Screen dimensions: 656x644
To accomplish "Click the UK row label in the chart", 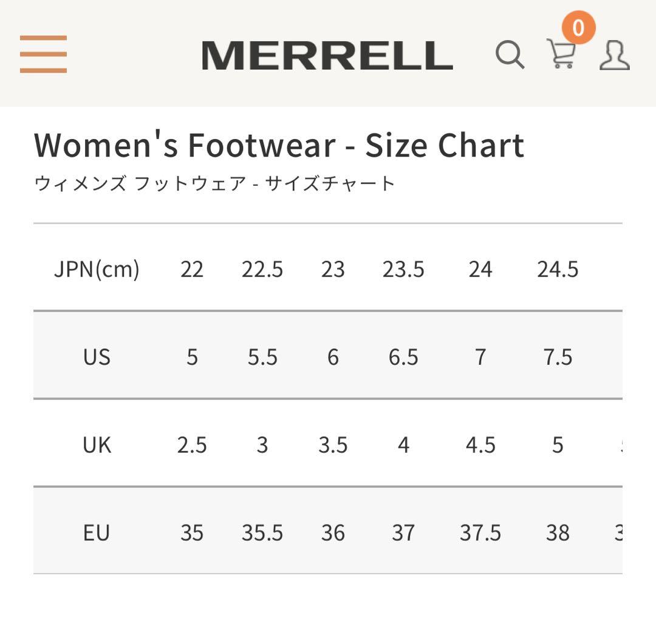I will tap(98, 445).
